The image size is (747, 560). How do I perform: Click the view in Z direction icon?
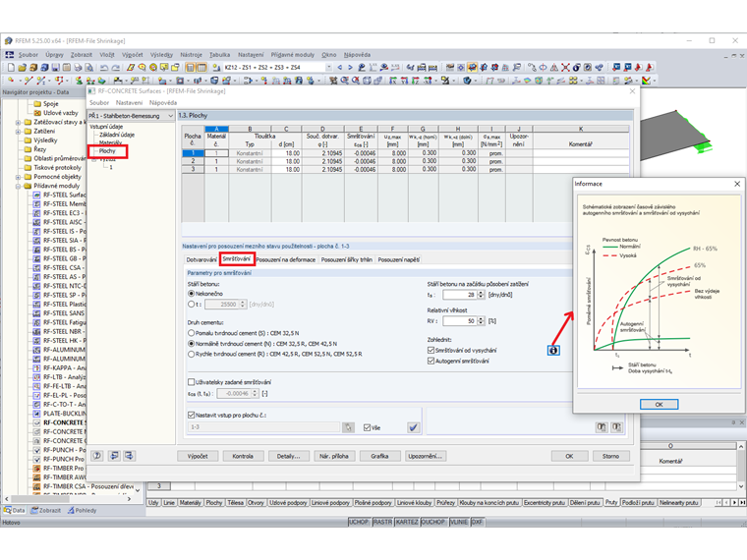coord(416,80)
